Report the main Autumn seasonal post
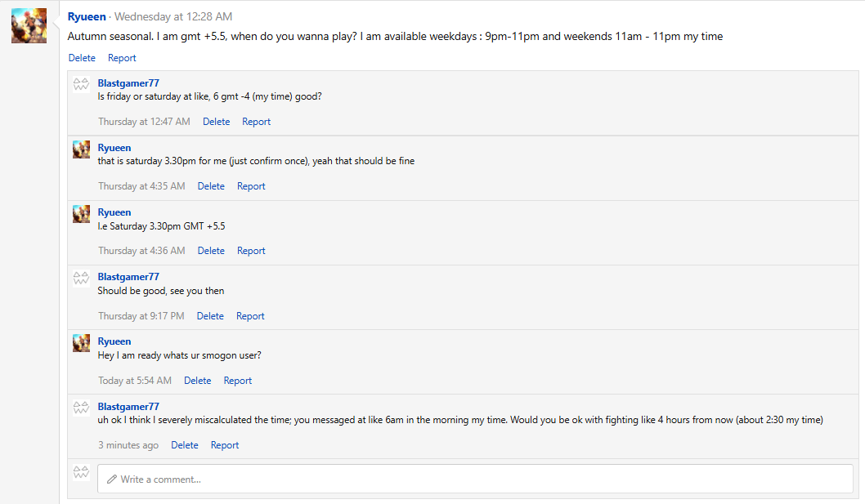Viewport: 865px width, 504px height. pyautogui.click(x=122, y=58)
